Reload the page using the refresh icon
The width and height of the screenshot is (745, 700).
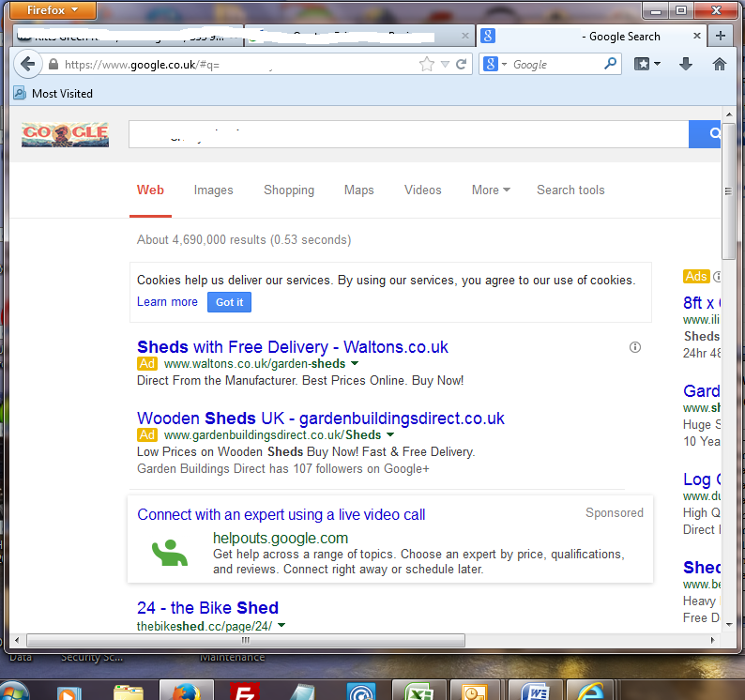click(462, 64)
